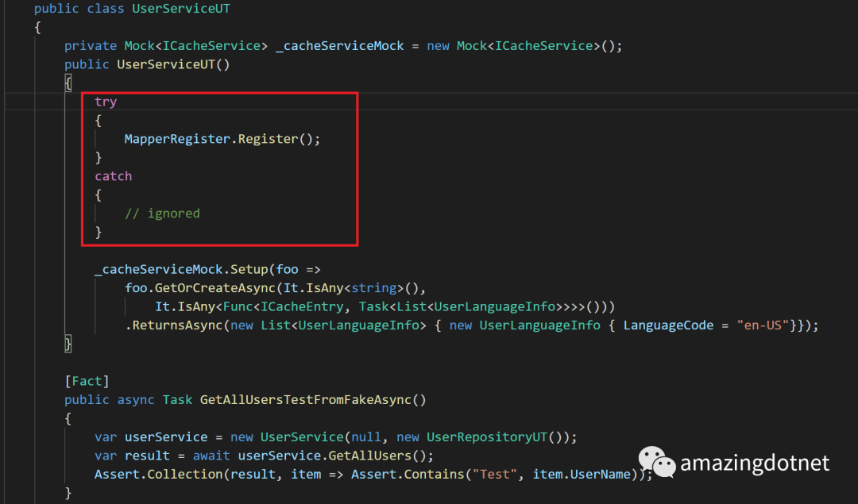Screen dimensions: 858x504
Task: Click the 'LanguageCode' property
Action: click(x=668, y=325)
